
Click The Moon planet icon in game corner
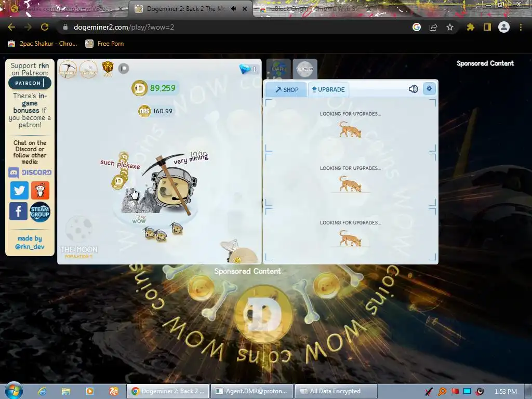click(79, 229)
